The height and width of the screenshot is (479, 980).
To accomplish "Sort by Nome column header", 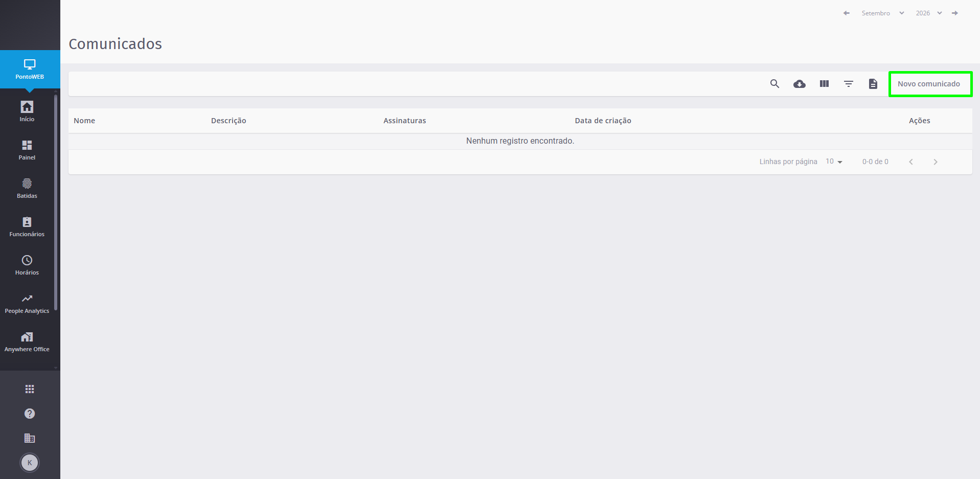I will point(84,121).
